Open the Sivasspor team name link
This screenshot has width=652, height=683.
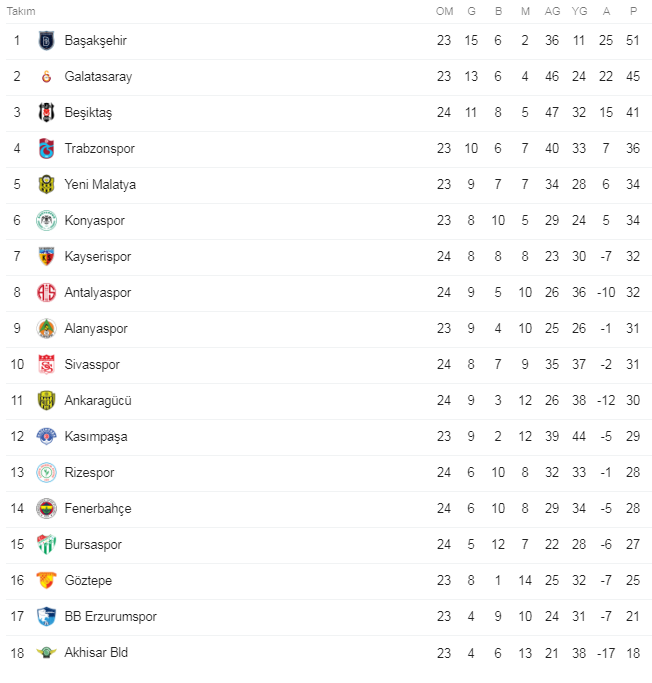pyautogui.click(x=92, y=365)
